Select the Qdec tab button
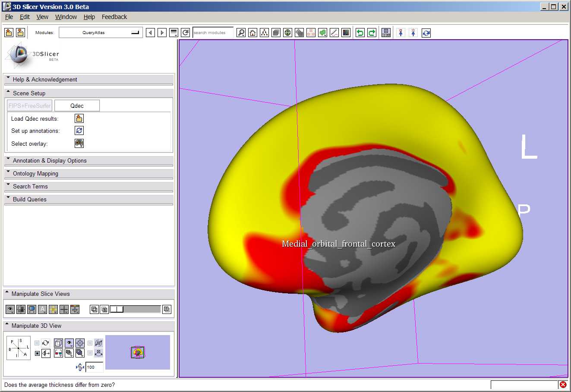The width and height of the screenshot is (571, 392). tap(77, 106)
